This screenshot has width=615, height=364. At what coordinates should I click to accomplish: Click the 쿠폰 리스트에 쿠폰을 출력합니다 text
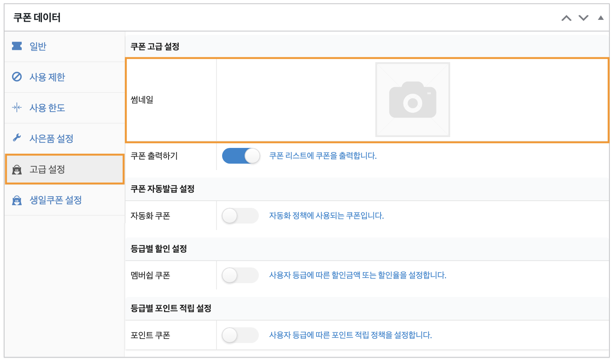click(323, 156)
